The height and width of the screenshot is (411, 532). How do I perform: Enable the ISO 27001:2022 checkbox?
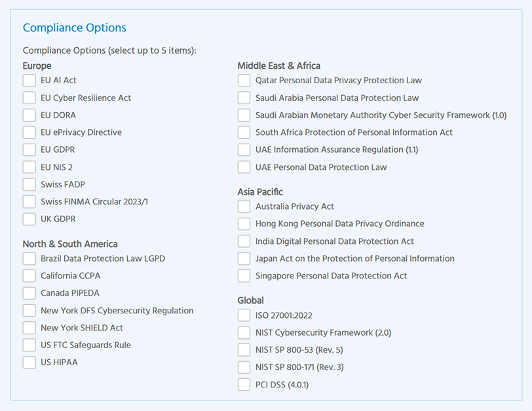click(244, 315)
